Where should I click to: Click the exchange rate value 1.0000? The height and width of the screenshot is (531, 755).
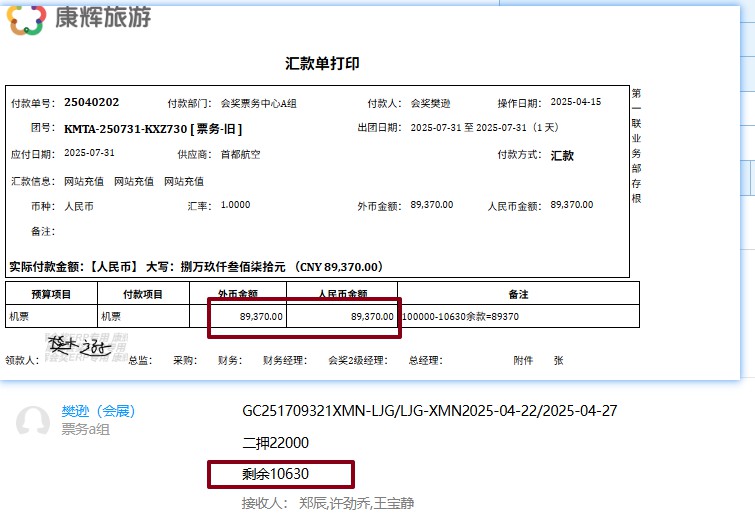point(235,205)
